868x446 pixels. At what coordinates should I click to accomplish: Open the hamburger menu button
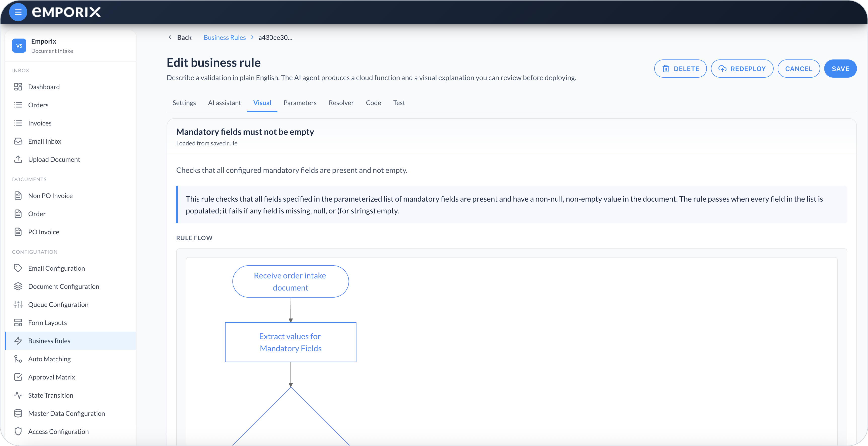(18, 12)
